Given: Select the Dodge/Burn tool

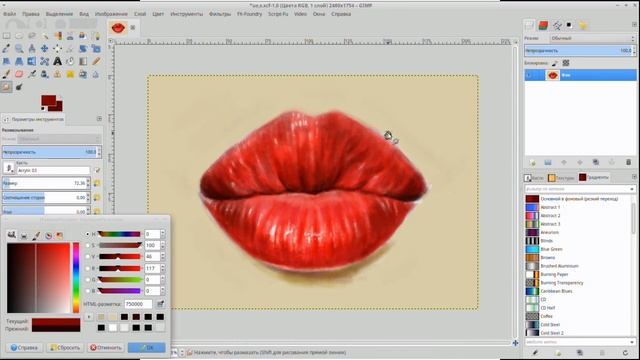Looking at the screenshot, I should click(x=19, y=87).
